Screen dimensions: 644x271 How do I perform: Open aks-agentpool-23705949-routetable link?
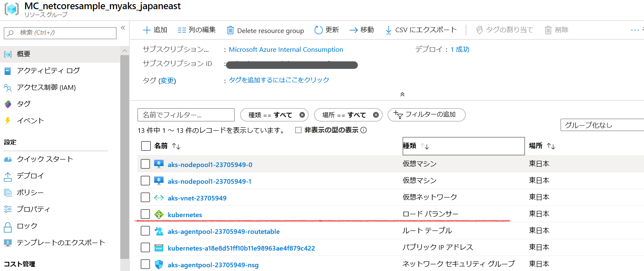tap(224, 231)
